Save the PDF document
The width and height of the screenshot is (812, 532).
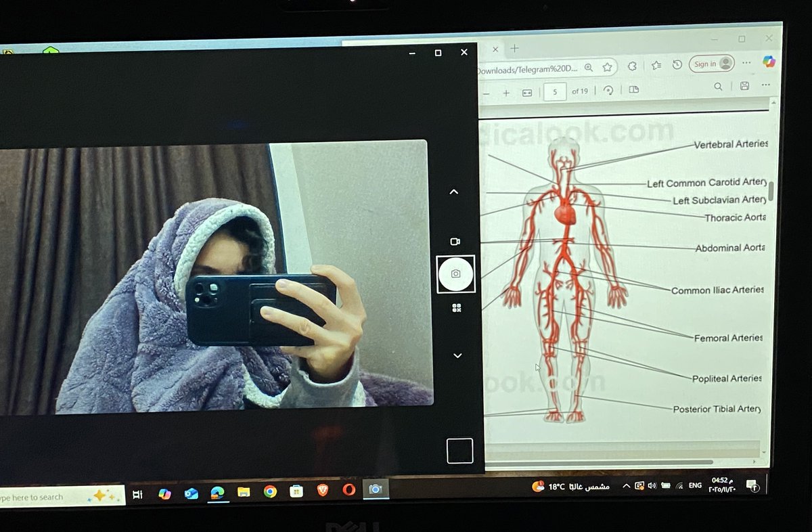click(744, 86)
